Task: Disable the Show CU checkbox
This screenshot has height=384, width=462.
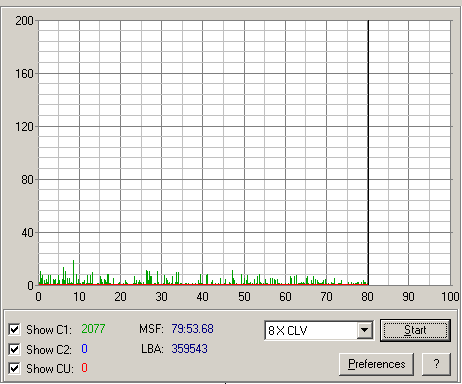Action: coord(14,368)
